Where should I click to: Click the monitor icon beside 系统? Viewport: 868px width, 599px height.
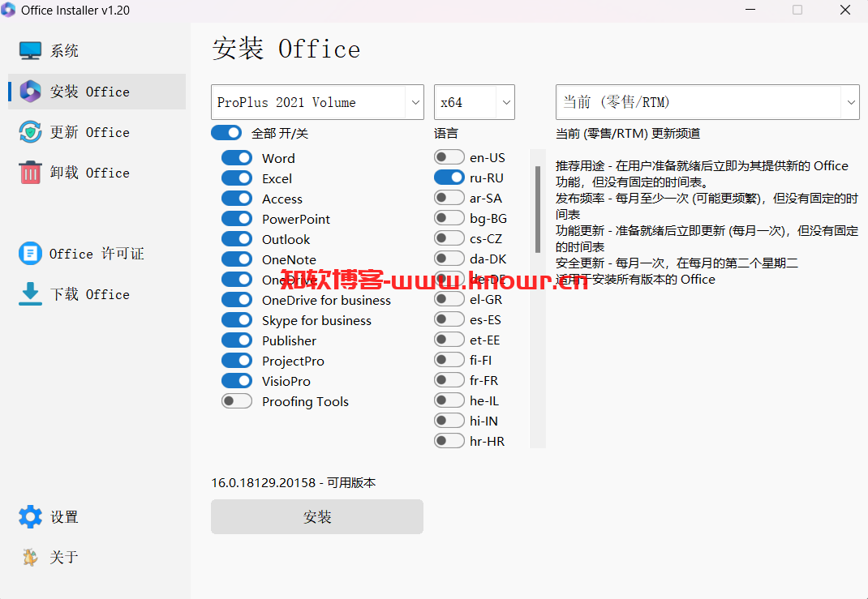pos(30,51)
